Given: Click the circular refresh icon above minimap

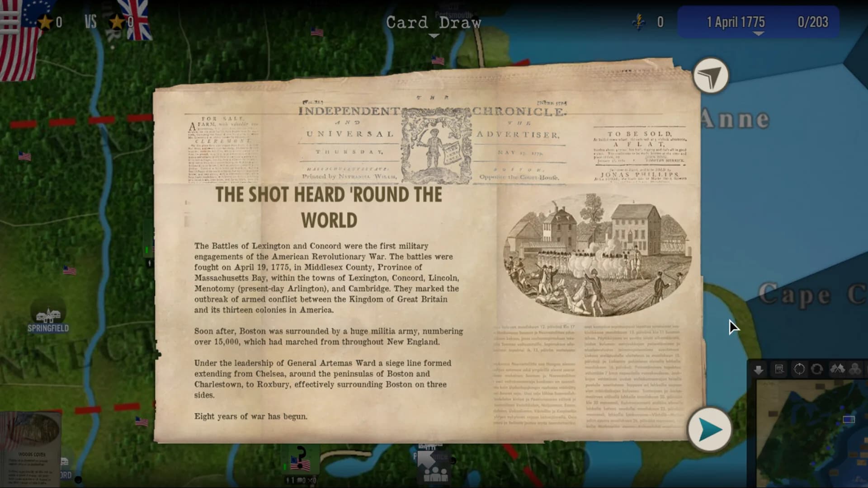Looking at the screenshot, I should pyautogui.click(x=817, y=370).
